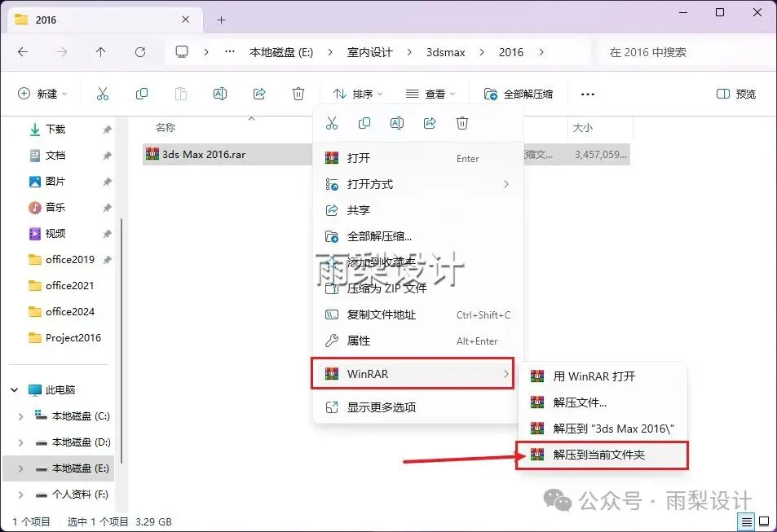Choose 复制文件地址 in the context menu
The image size is (777, 532).
point(417,314)
